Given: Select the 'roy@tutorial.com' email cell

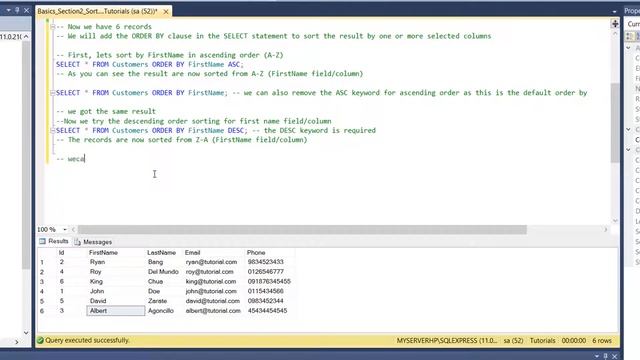Looking at the screenshot, I should coord(213,272).
